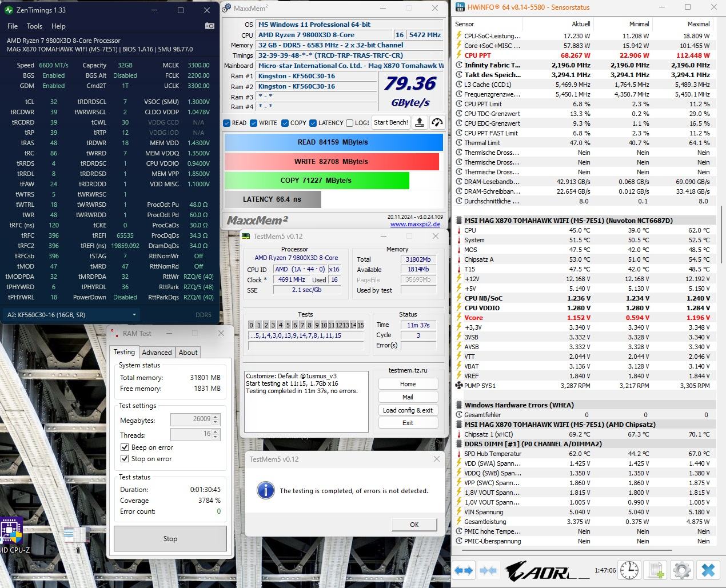Click the Mail button in TestMem5
Screen dimensions: 726x588
pos(408,397)
